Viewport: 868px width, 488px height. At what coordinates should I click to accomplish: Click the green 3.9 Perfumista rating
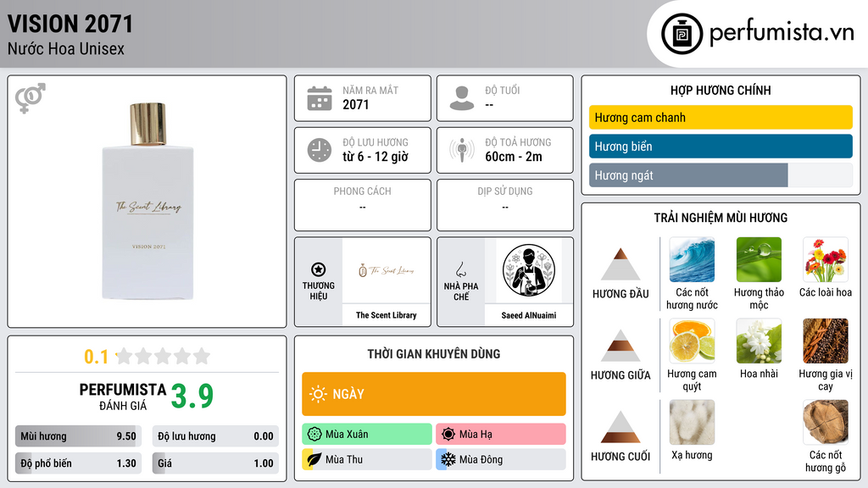[192, 396]
